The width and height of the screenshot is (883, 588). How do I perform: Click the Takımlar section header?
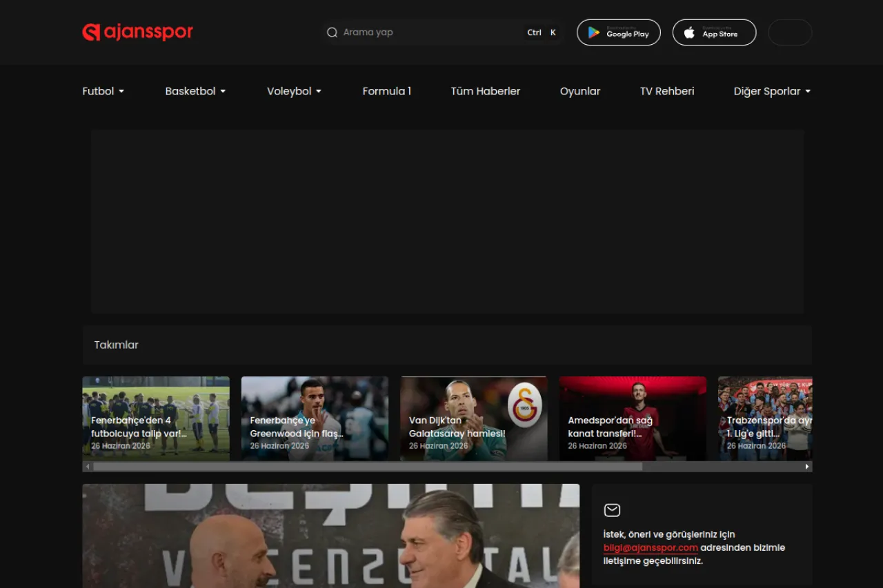pos(447,345)
